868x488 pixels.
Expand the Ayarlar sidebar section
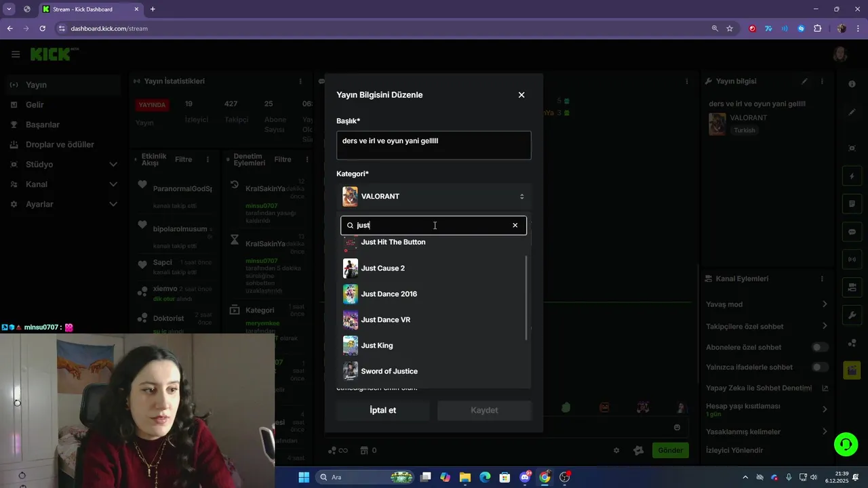(64, 204)
